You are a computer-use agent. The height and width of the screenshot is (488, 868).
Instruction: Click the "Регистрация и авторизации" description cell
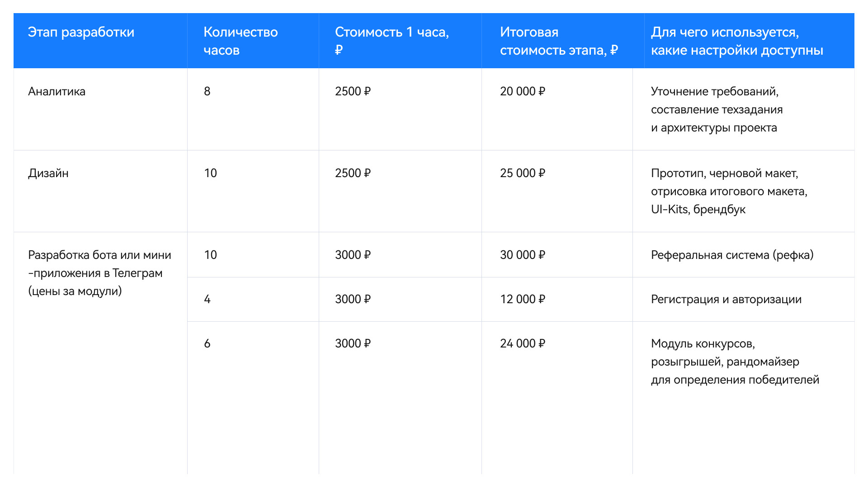pyautogui.click(x=726, y=299)
